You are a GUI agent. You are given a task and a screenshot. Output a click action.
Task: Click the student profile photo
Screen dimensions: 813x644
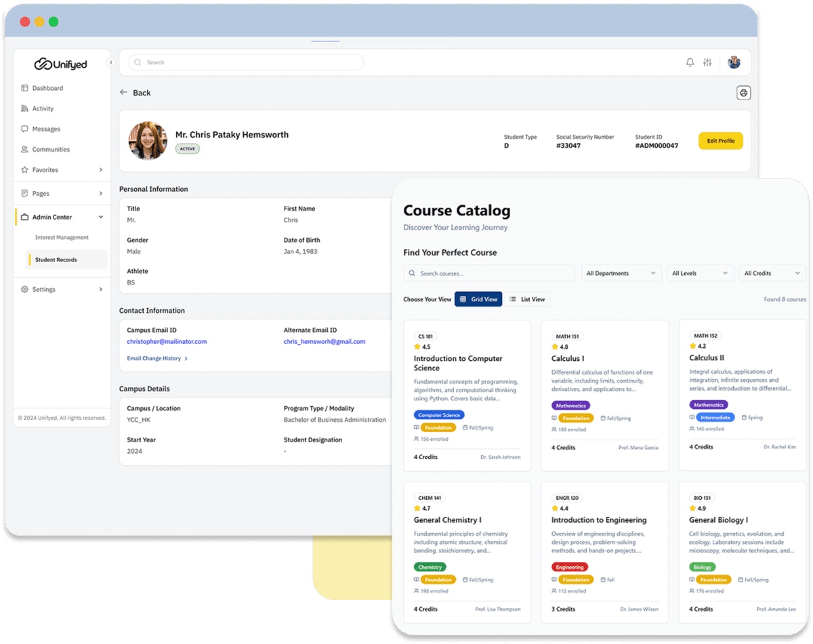click(148, 140)
